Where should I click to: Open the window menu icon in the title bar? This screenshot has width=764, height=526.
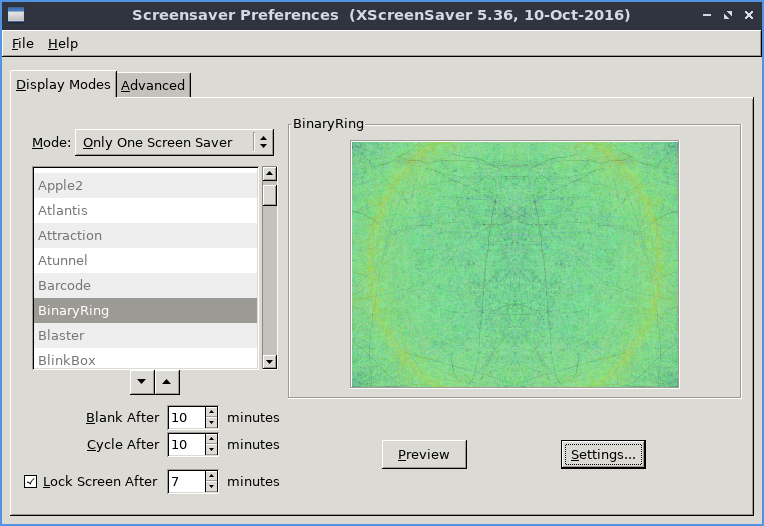[x=16, y=15]
